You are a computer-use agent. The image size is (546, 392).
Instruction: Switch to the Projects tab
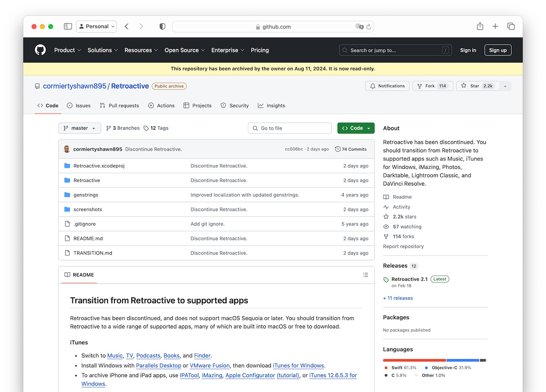click(x=197, y=105)
